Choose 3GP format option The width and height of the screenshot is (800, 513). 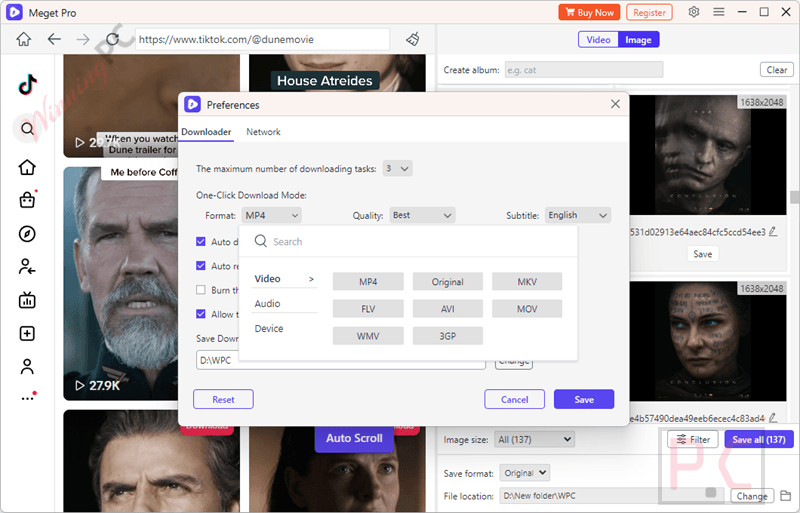447,336
